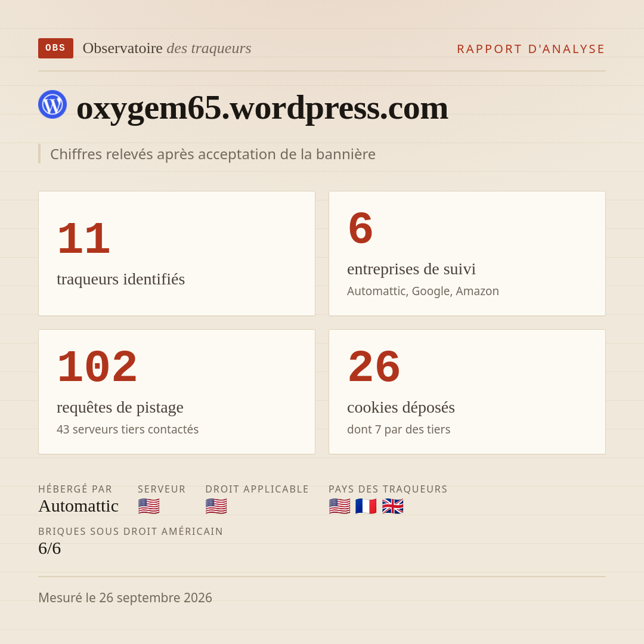The image size is (644, 644).
Task: Click the 'requêtes de pistage' label
Action: [120, 407]
